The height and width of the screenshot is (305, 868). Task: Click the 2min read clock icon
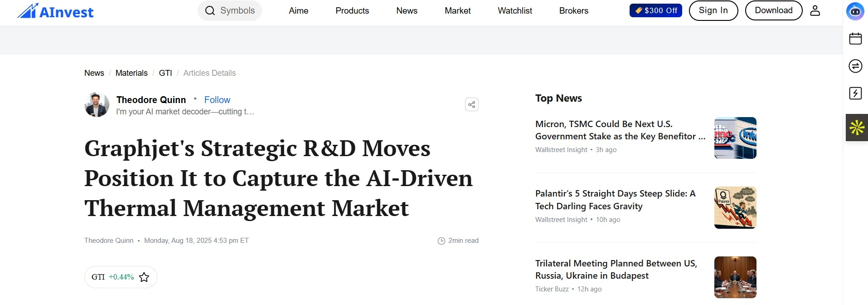441,241
